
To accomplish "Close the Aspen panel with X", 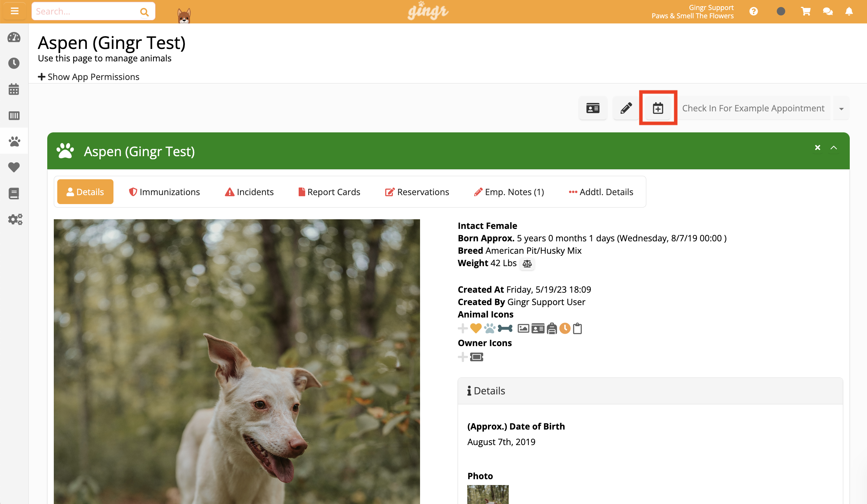I will click(817, 148).
